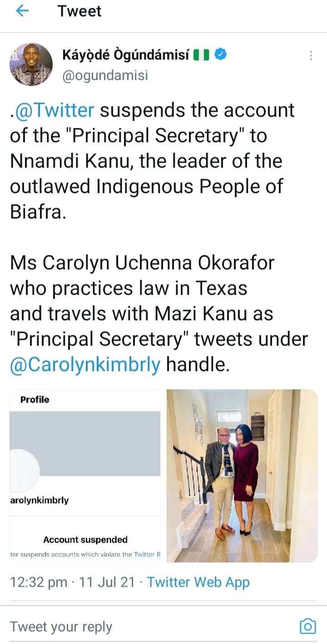This screenshot has height=644, width=327.
Task: Select the Káyọ̀dé Ògúndámisí display name
Action: tap(126, 55)
